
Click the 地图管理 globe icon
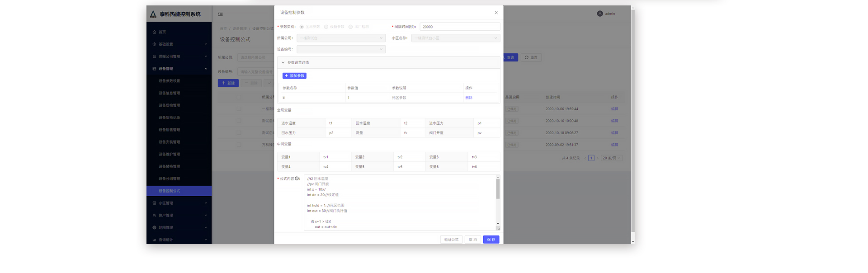[x=154, y=228]
